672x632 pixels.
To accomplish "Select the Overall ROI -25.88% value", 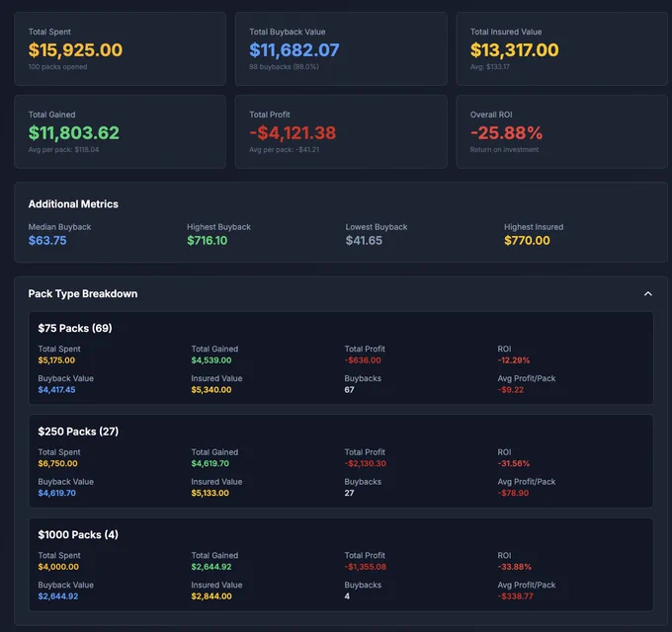I will click(x=506, y=132).
